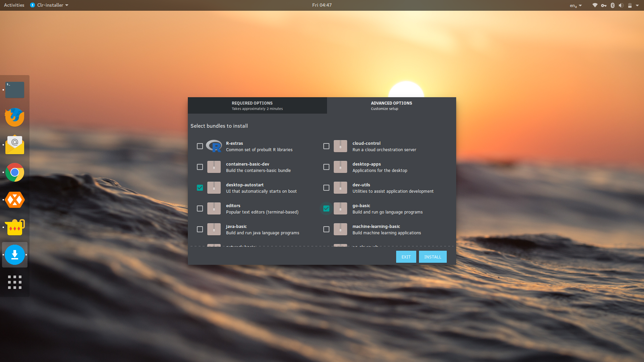Open the Terminal app in dock
The height and width of the screenshot is (362, 644).
15,90
